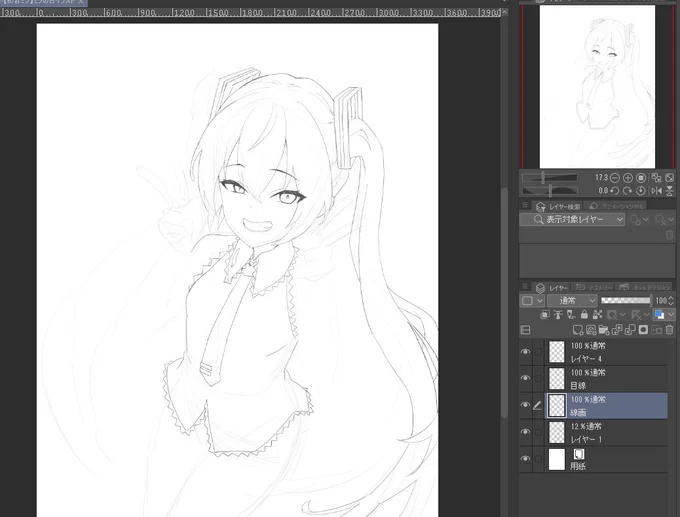680x517 pixels.
Task: Check the レイヤー 1 multi-select checkbox
Action: tap(538, 432)
